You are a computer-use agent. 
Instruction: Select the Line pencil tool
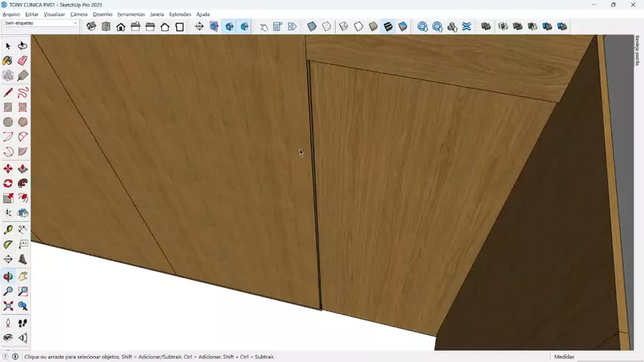(8, 92)
